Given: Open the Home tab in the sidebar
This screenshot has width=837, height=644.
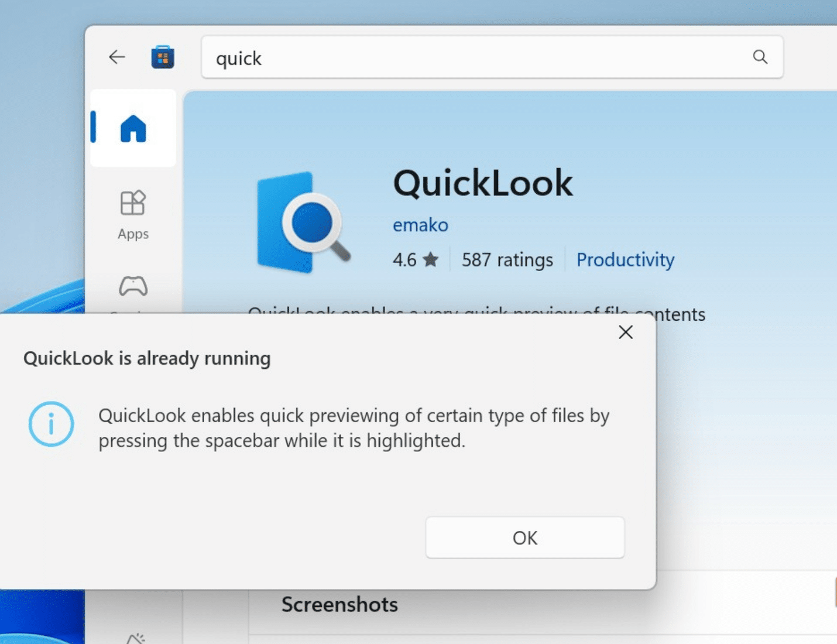Looking at the screenshot, I should (133, 128).
